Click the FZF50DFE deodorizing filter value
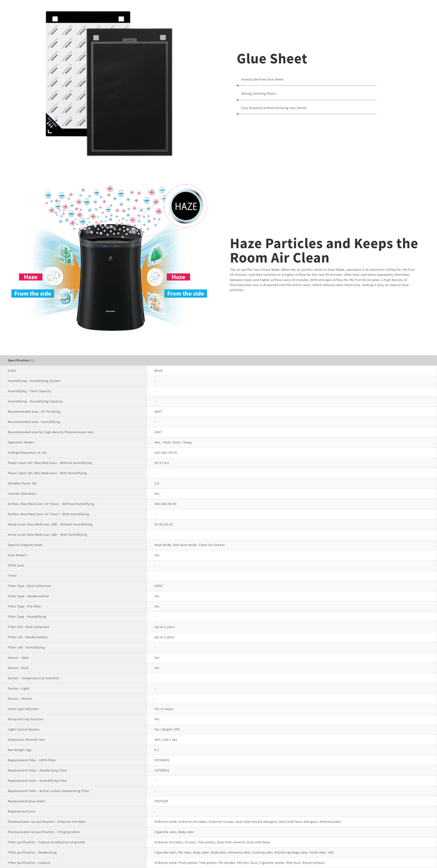 [162, 770]
